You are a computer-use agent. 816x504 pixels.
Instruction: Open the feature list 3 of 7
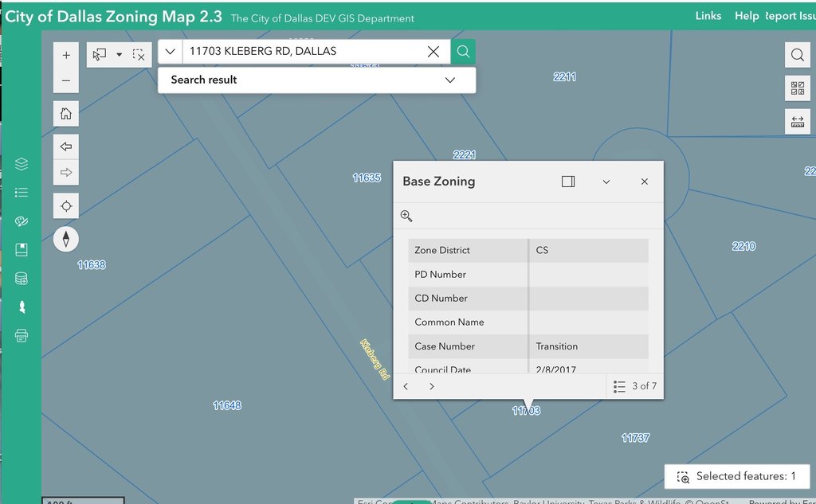coord(635,386)
